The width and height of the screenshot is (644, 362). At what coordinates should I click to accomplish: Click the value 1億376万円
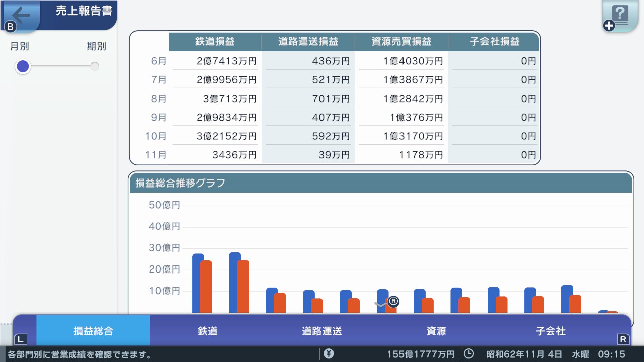pyautogui.click(x=417, y=117)
